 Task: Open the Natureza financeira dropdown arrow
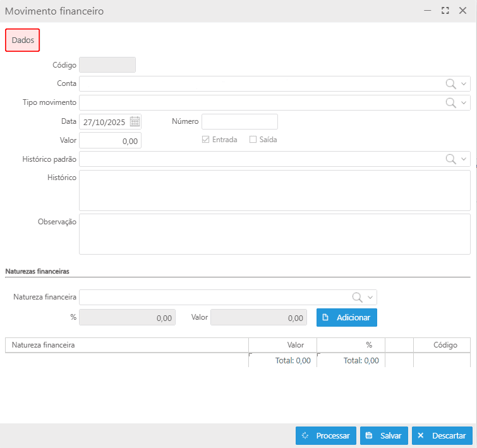click(x=371, y=298)
